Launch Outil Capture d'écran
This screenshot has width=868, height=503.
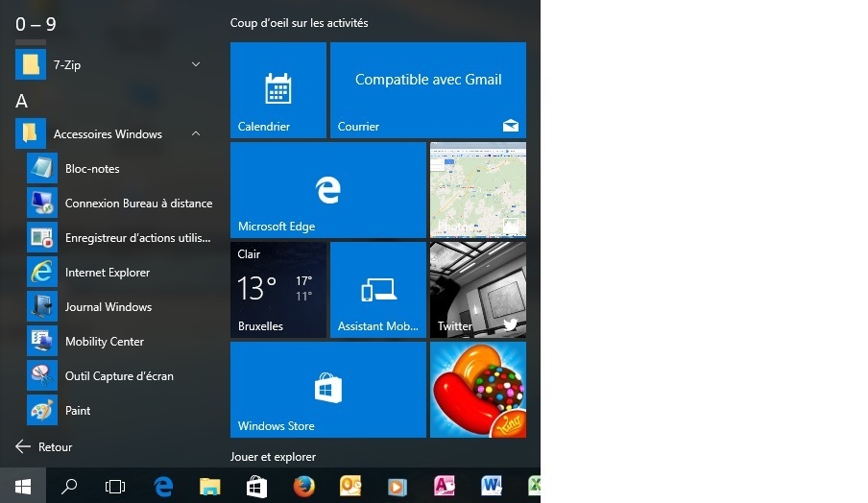click(x=120, y=376)
